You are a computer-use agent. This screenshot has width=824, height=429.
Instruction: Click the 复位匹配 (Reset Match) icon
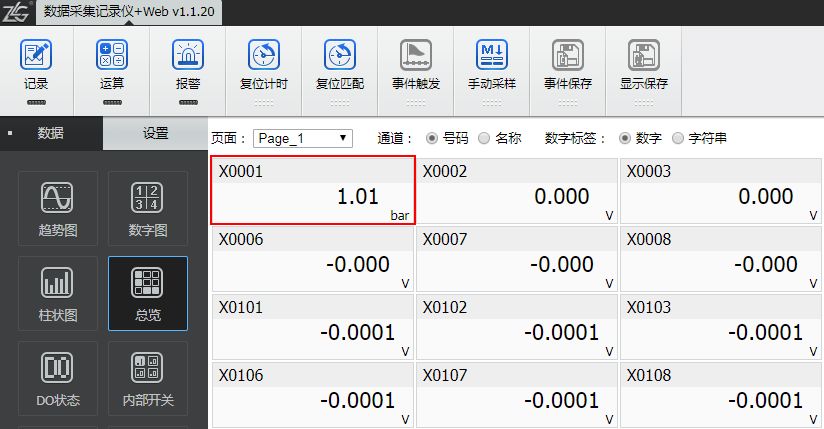click(340, 56)
